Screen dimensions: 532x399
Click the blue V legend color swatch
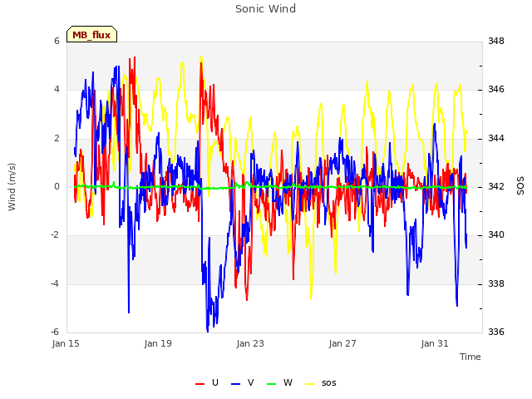(235, 384)
